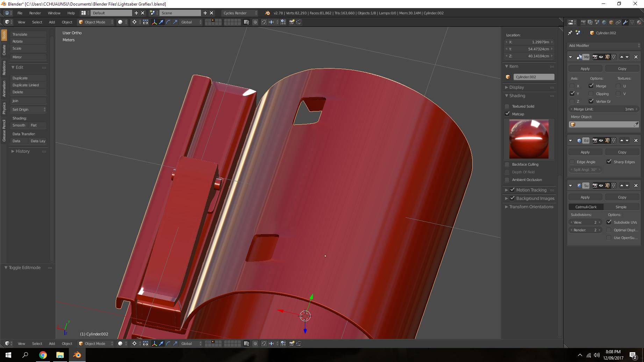Click Blender logo icon in info header
The image size is (644, 362).
point(267,13)
